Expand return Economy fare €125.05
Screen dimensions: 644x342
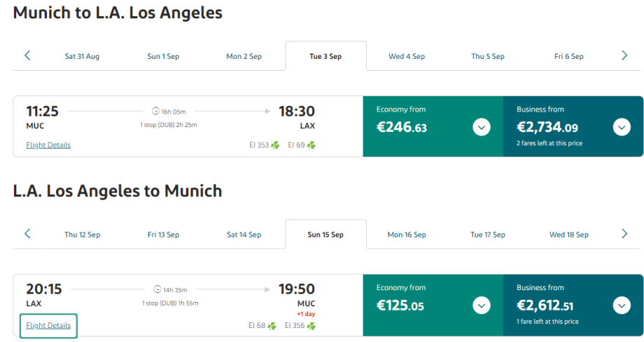481,306
